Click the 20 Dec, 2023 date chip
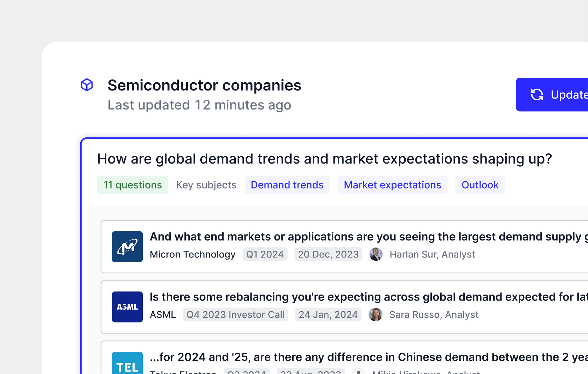 pos(328,254)
